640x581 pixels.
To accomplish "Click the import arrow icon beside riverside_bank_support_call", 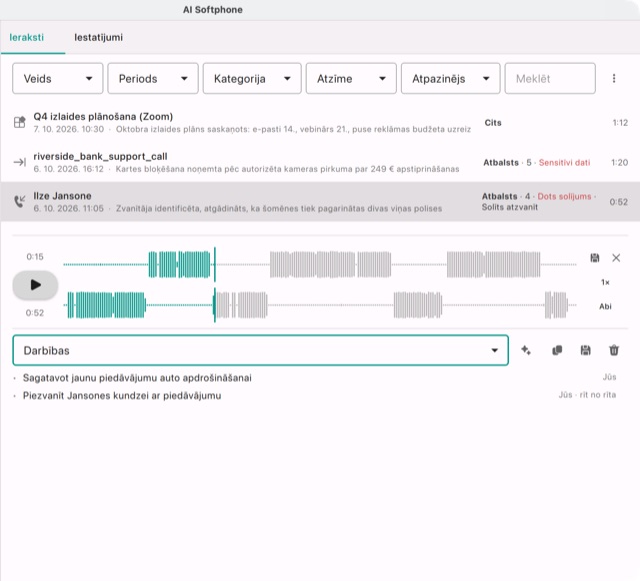I will click(20, 163).
